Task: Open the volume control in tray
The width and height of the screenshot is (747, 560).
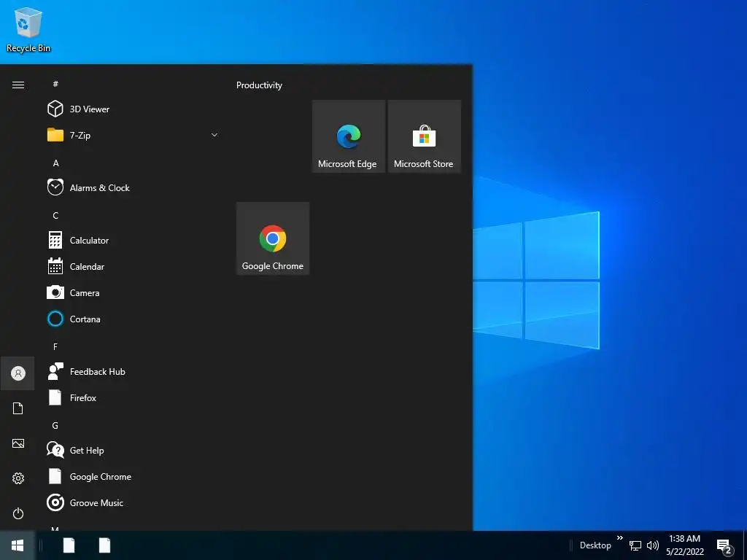Action: (653, 545)
